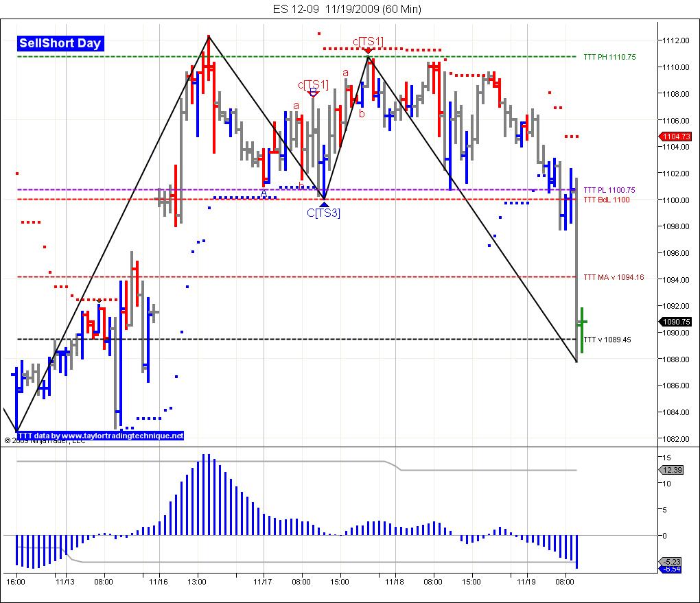Click the 5 indicator scale label
Image resolution: width=700 pixels, height=603 pixels.
[665, 510]
